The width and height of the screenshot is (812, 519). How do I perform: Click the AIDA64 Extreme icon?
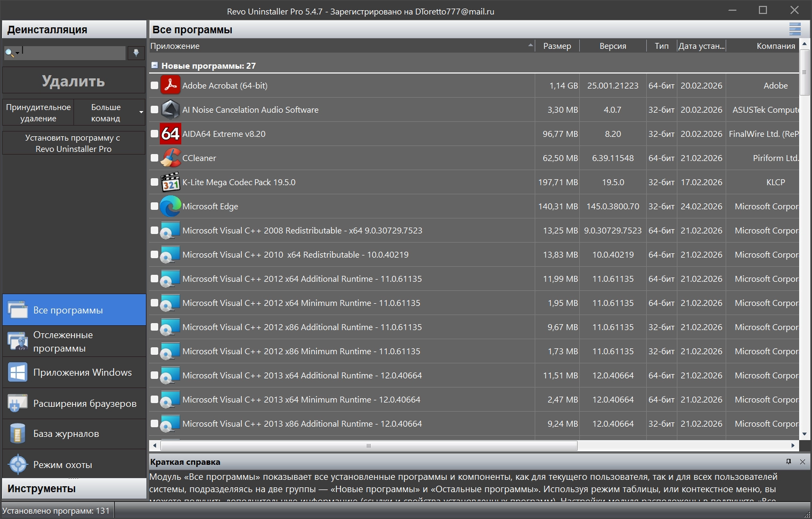171,134
